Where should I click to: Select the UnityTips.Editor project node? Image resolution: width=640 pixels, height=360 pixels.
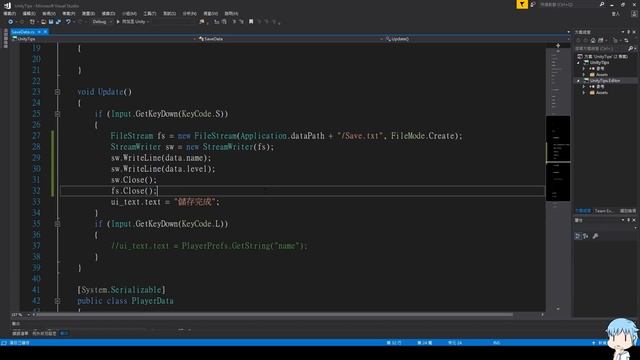point(604,81)
